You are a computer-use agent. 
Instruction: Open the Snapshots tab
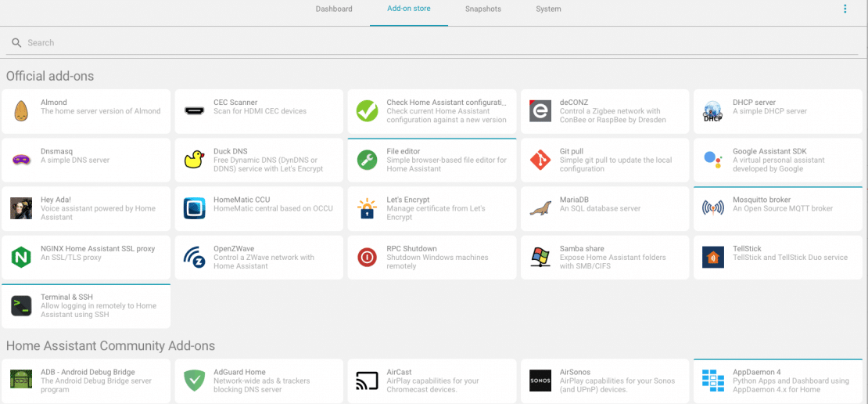pos(483,9)
